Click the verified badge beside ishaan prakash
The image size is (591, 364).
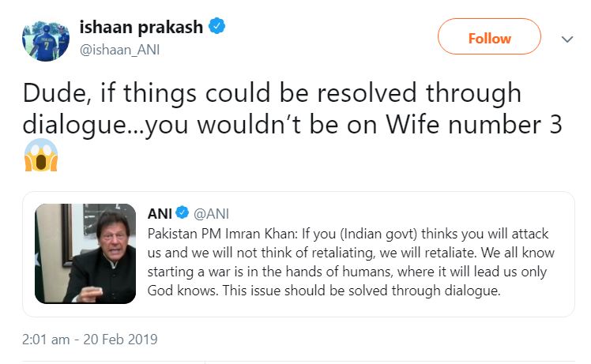(x=217, y=26)
